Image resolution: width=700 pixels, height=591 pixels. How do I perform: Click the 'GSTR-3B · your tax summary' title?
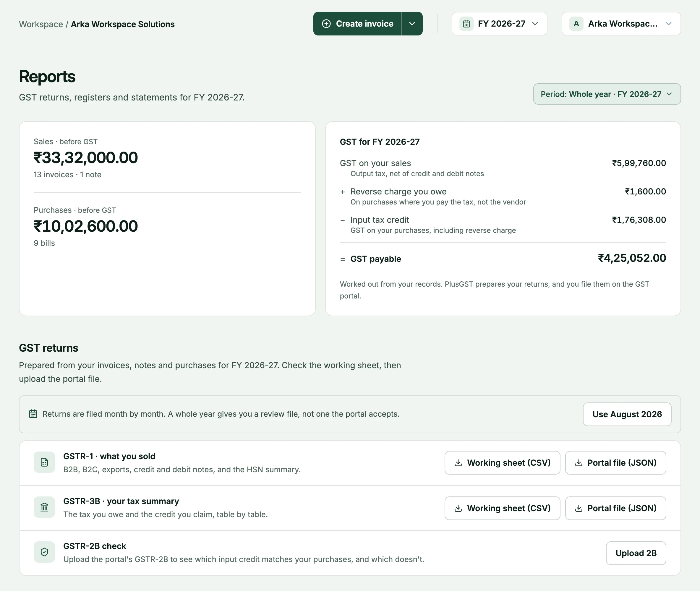pyautogui.click(x=121, y=501)
